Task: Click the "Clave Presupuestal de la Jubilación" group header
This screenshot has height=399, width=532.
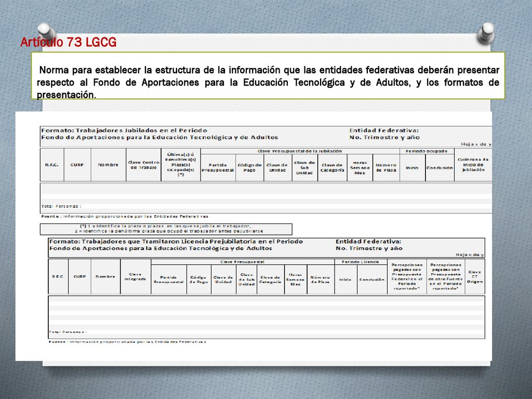Action: pos(300,151)
